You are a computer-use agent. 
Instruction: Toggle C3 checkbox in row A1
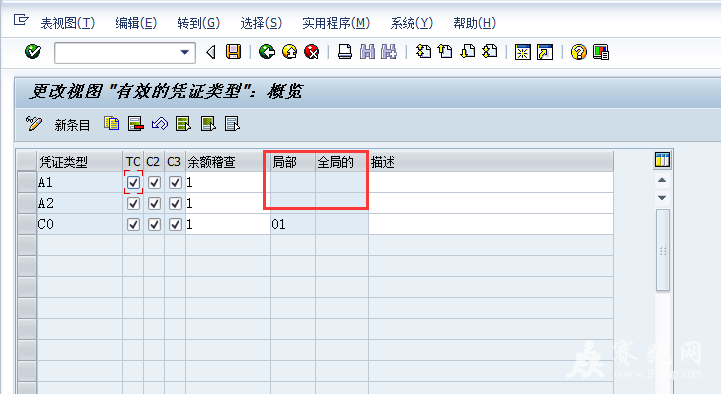click(175, 183)
